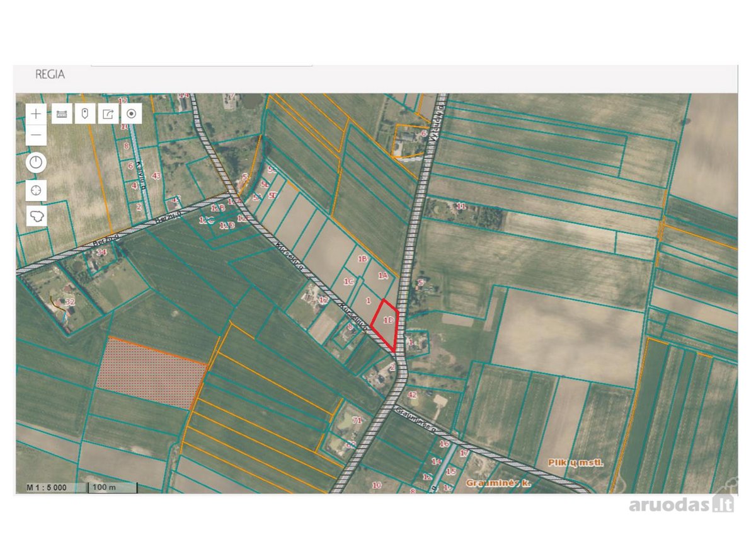
Task: Click parcel label 32
Action: (x=70, y=302)
